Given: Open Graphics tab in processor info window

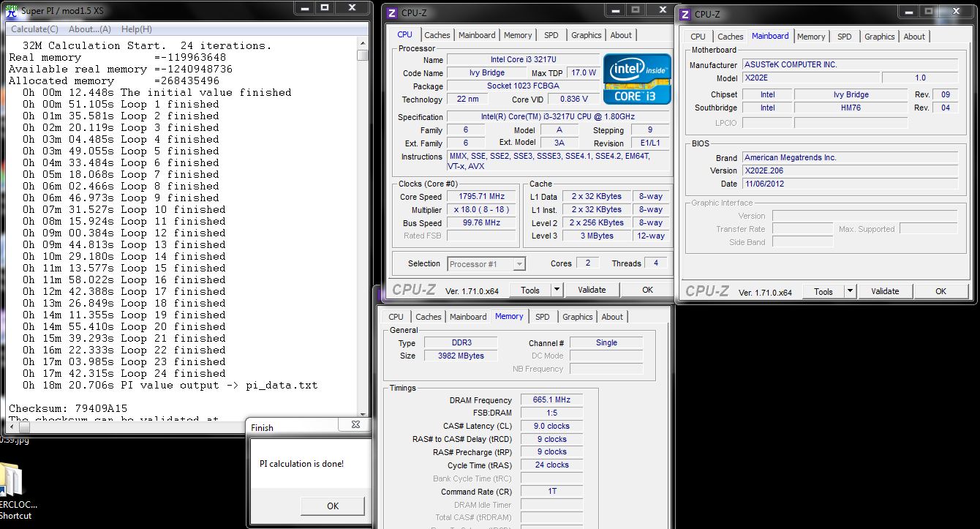Looking at the screenshot, I should (x=587, y=35).
